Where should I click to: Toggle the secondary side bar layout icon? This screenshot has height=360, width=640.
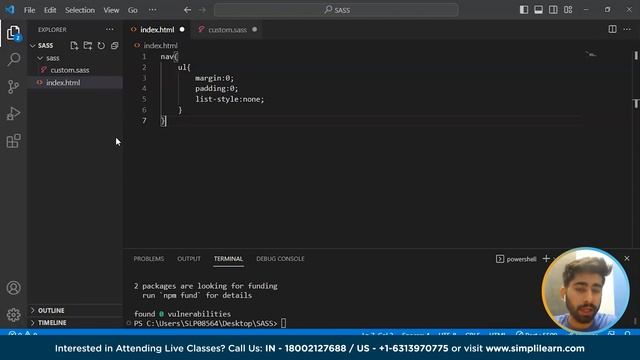pyautogui.click(x=553, y=10)
